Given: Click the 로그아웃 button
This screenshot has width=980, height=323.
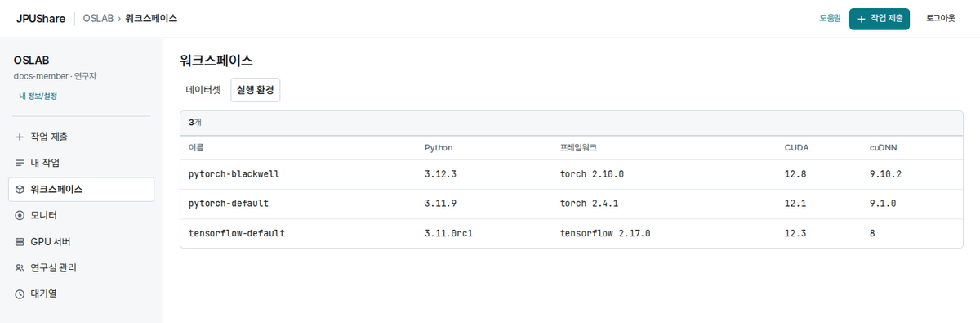Looking at the screenshot, I should (941, 18).
